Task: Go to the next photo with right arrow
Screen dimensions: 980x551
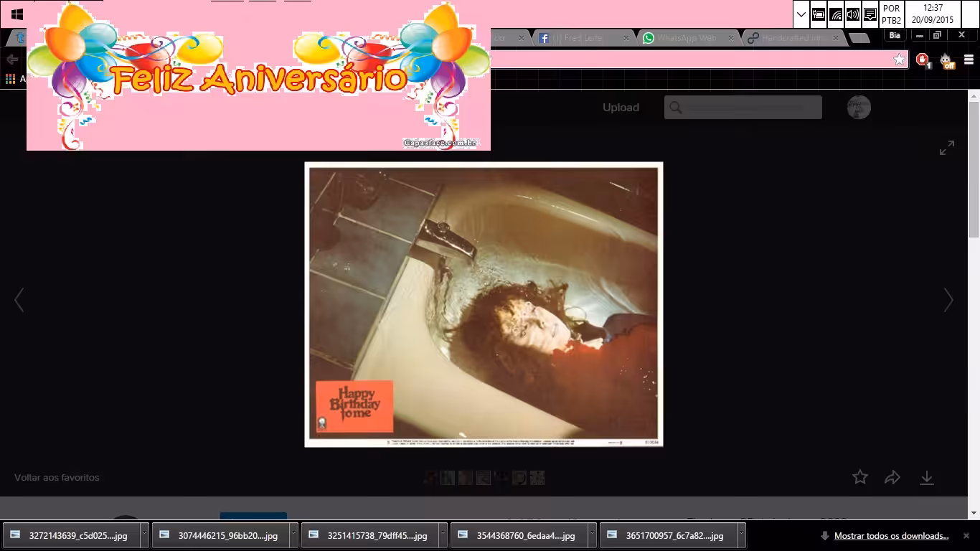Action: [x=948, y=300]
